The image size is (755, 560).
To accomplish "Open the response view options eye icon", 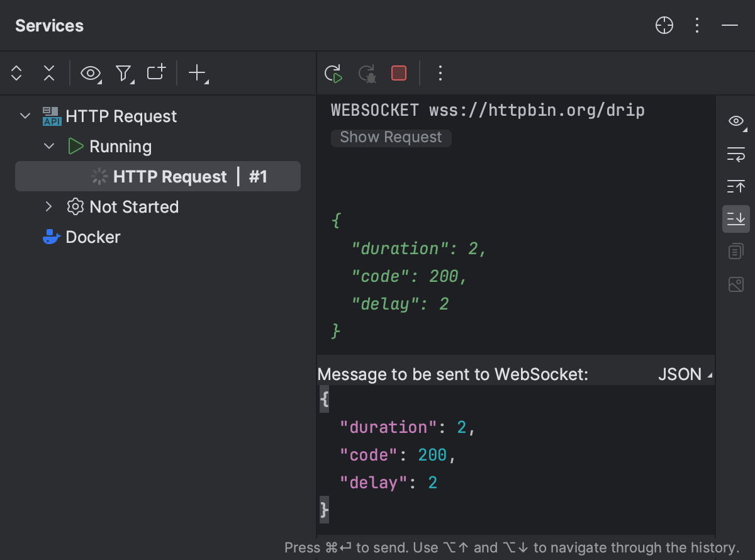I will click(x=735, y=121).
